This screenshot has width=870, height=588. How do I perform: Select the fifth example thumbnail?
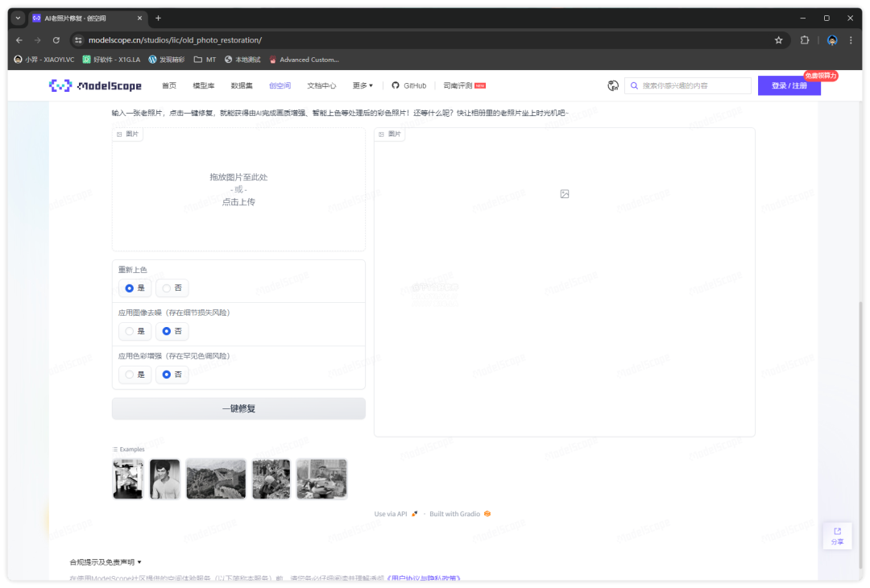click(x=321, y=478)
